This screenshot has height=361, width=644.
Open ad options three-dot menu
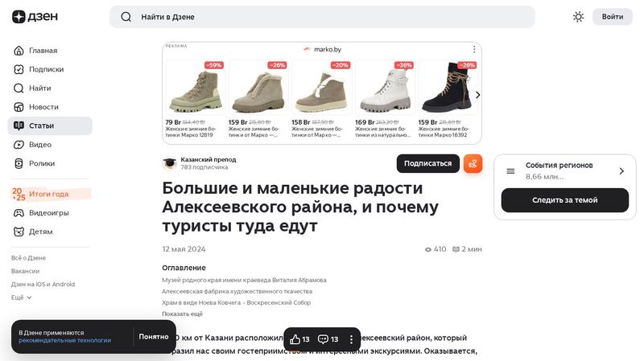click(474, 49)
